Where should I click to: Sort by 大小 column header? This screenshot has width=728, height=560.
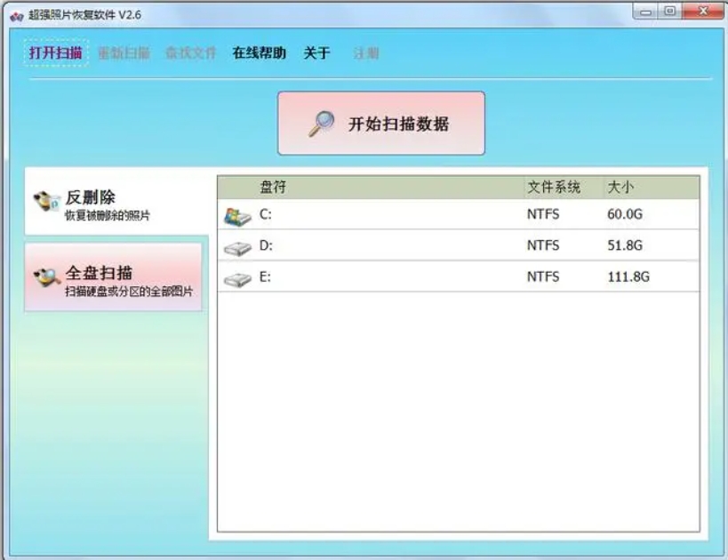point(620,188)
